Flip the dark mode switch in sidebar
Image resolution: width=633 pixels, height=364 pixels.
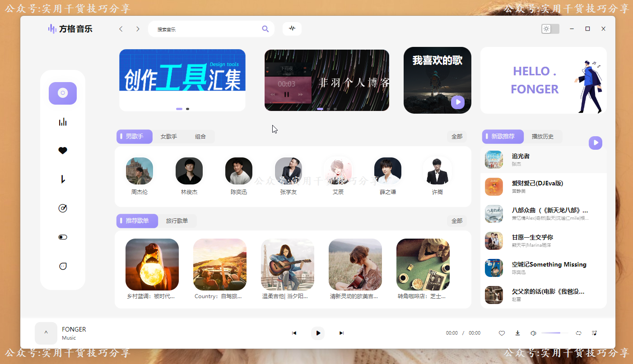pyautogui.click(x=63, y=237)
